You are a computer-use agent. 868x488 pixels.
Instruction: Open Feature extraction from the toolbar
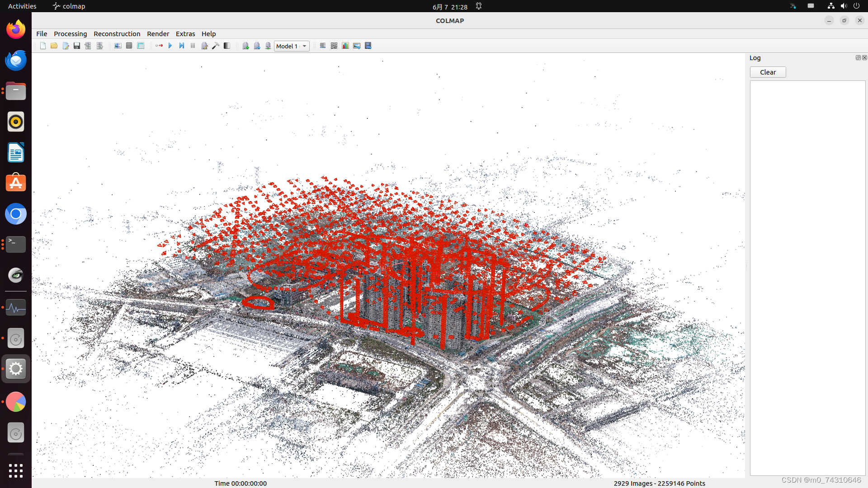pyautogui.click(x=118, y=46)
